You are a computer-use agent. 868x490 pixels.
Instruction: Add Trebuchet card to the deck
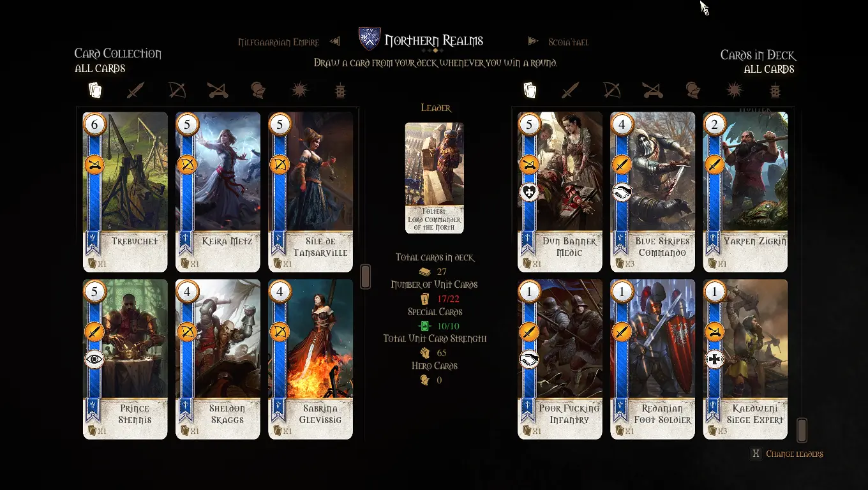coord(125,192)
